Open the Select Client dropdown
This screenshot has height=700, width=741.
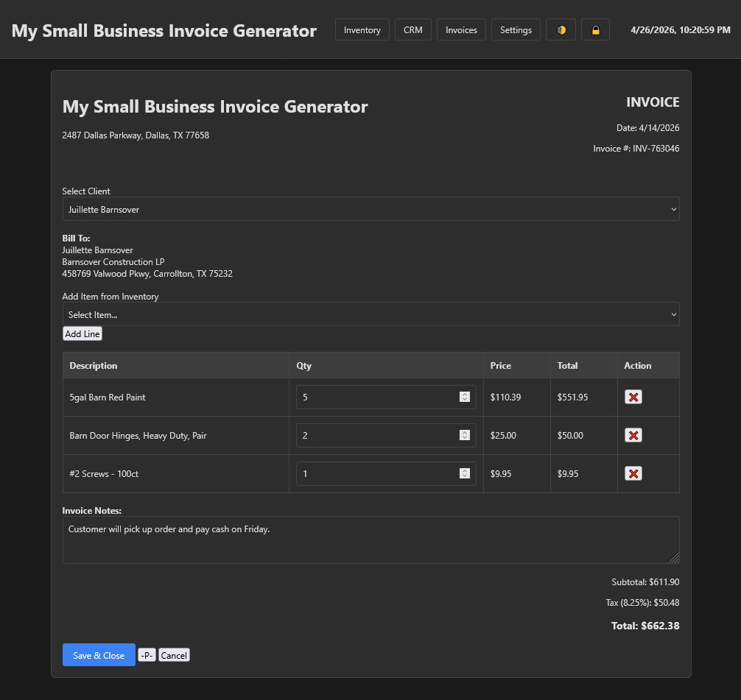click(x=371, y=209)
